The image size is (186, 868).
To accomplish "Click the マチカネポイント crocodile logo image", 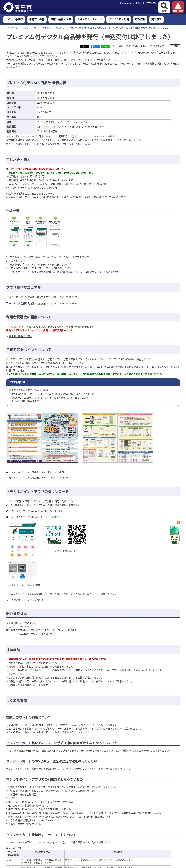I will coord(54,535).
